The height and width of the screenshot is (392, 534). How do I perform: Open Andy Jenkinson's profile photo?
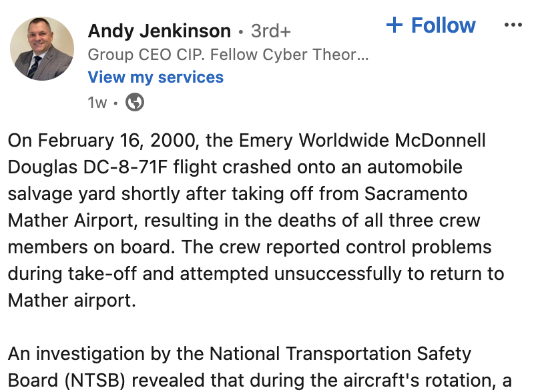[x=42, y=49]
